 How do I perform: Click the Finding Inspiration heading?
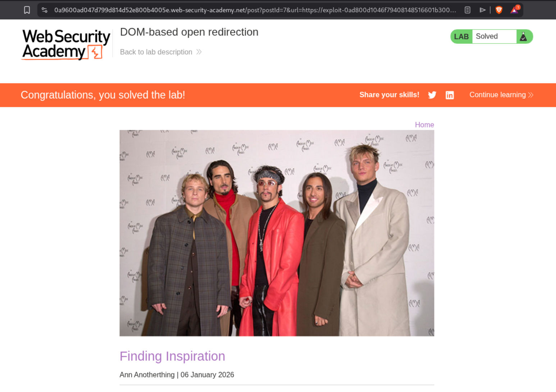[172, 356]
